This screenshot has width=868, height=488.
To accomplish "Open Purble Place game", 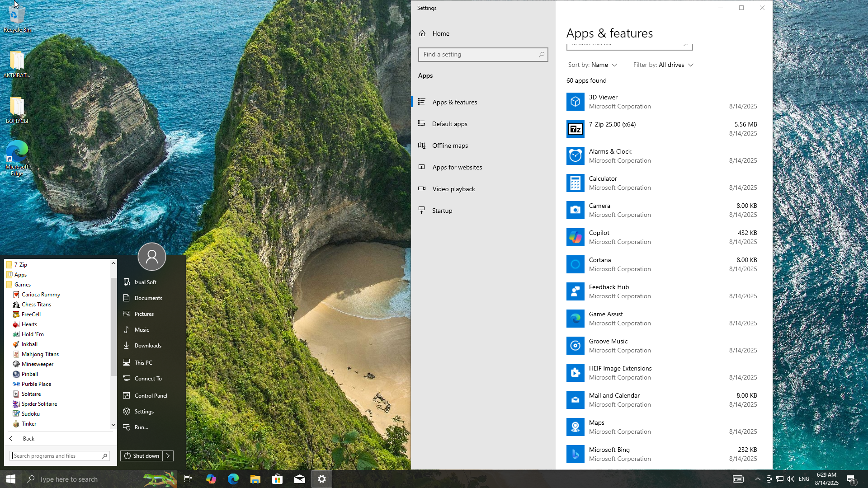I will 36,384.
